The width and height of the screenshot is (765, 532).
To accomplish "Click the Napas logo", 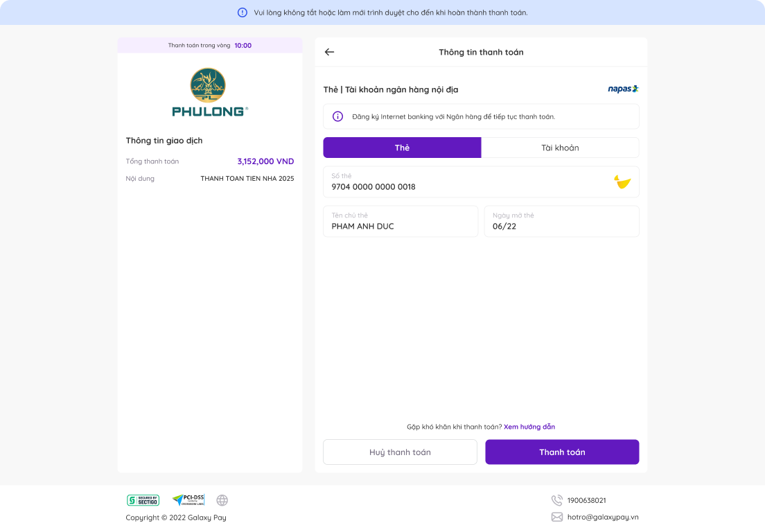I will (x=623, y=89).
